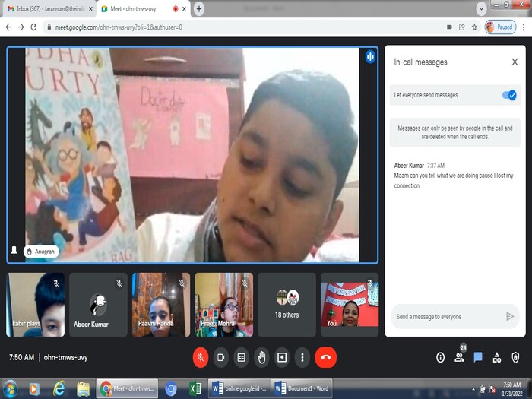Switch to online google id Word document
Screen dimensions: 532x399
pyautogui.click(x=239, y=388)
